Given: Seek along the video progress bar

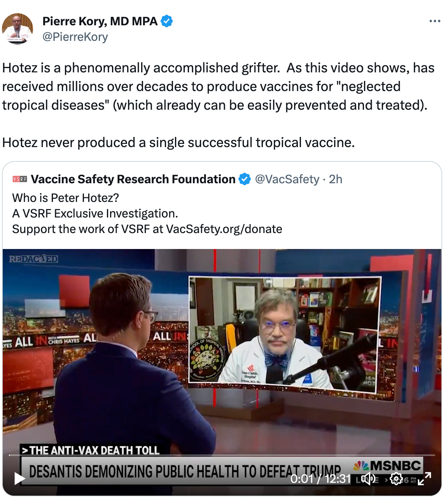Looking at the screenshot, I should [x=222, y=455].
